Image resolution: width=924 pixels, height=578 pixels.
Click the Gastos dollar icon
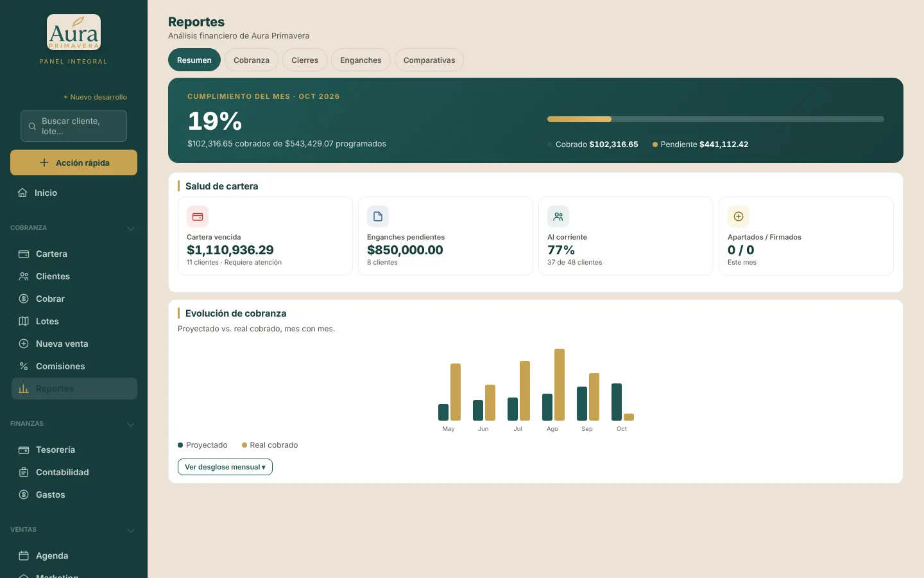(x=24, y=495)
